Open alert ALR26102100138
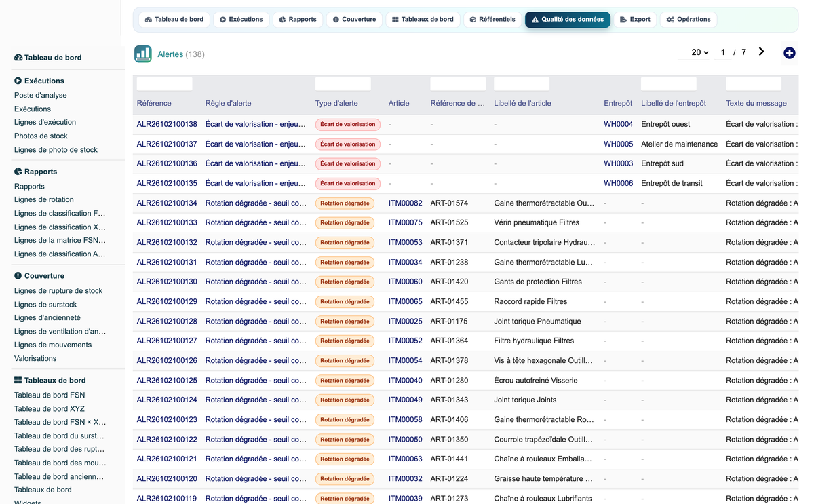 click(167, 125)
